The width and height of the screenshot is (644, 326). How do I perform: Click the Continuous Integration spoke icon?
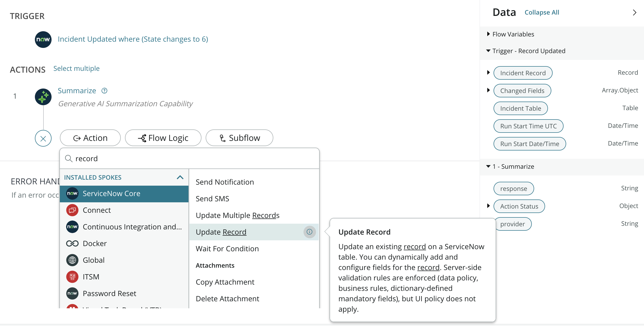72,227
